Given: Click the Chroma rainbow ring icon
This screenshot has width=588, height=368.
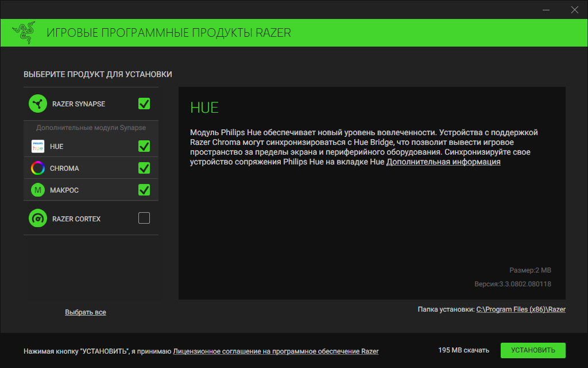Looking at the screenshot, I should pos(38,168).
